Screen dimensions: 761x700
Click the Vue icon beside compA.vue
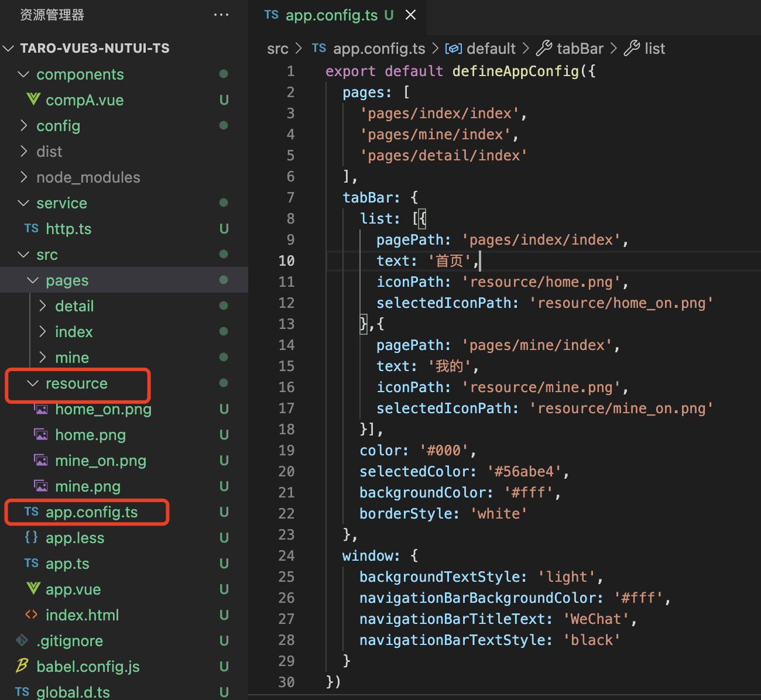click(x=33, y=99)
